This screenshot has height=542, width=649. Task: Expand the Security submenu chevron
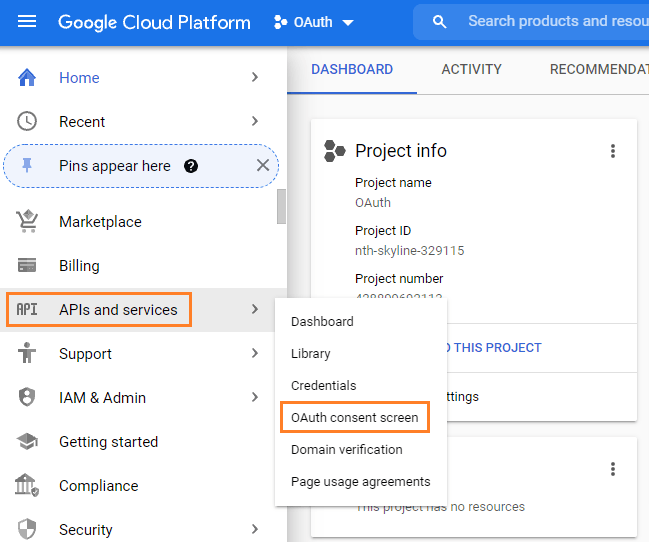[255, 529]
